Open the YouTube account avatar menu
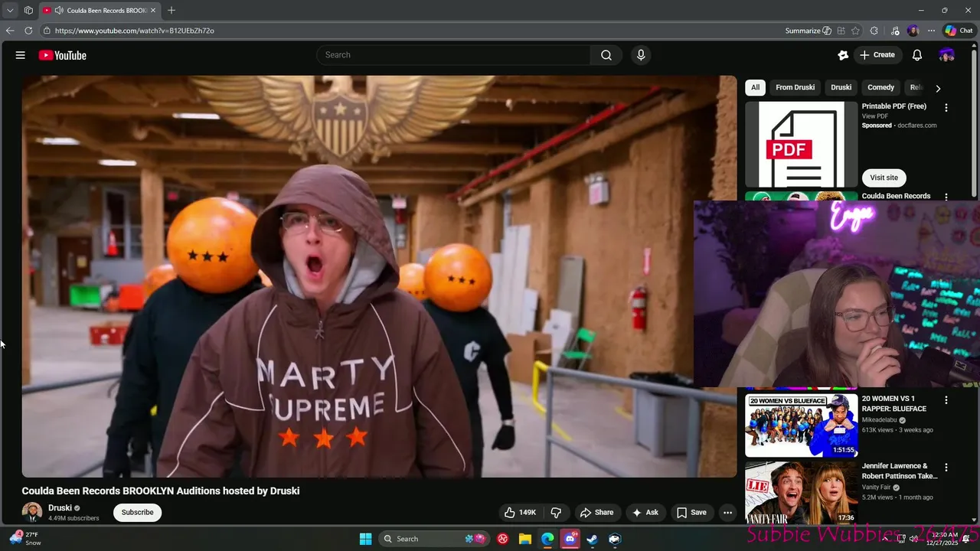This screenshot has height=551, width=980. [x=946, y=55]
